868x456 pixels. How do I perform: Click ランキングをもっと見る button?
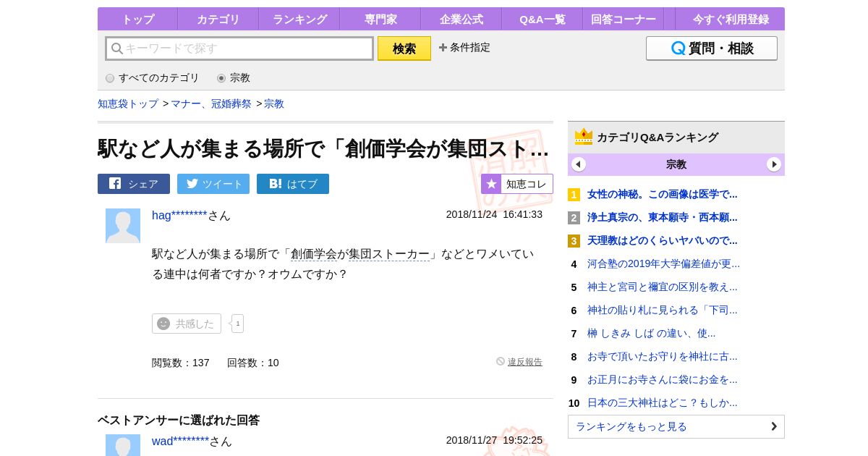tap(676, 426)
